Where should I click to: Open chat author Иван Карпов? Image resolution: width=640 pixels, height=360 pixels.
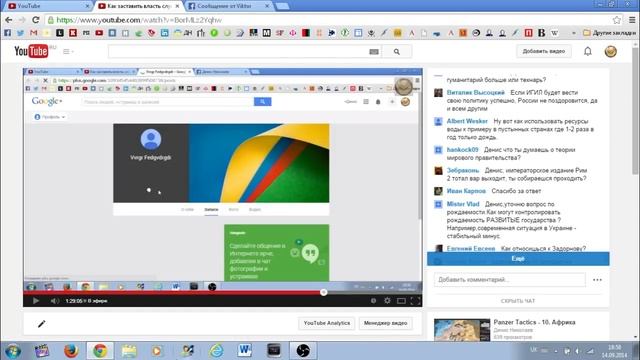click(x=466, y=191)
